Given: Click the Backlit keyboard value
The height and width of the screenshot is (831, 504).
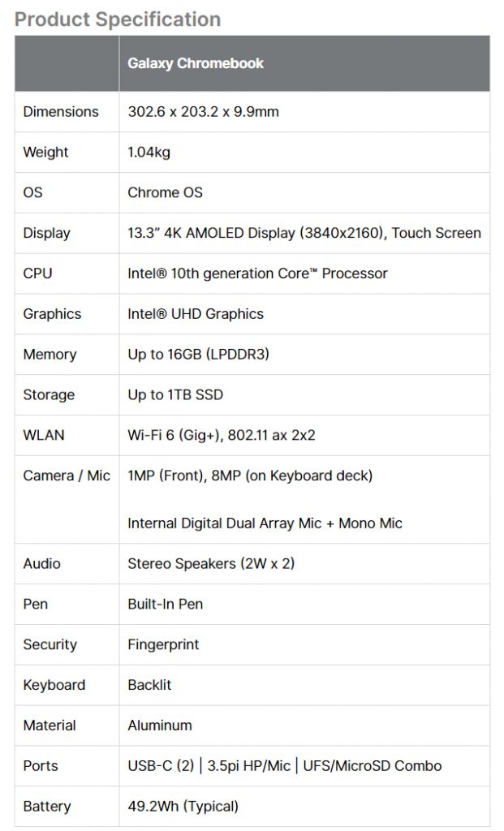Looking at the screenshot, I should tap(149, 685).
